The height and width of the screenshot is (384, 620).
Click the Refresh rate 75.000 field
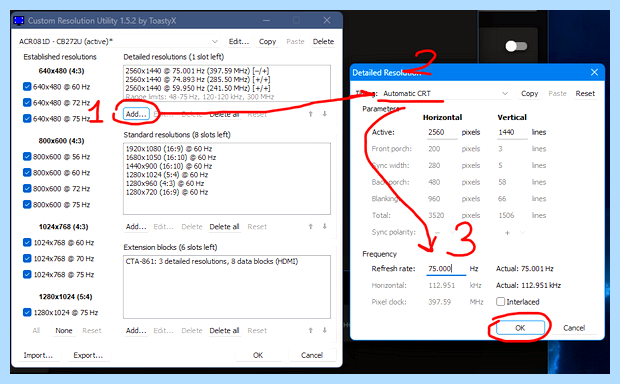click(x=446, y=269)
